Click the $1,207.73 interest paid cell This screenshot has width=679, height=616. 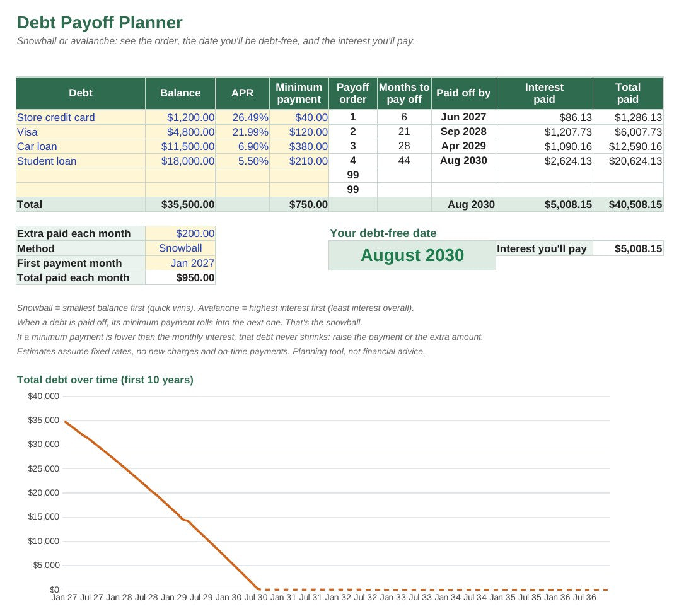click(x=544, y=132)
